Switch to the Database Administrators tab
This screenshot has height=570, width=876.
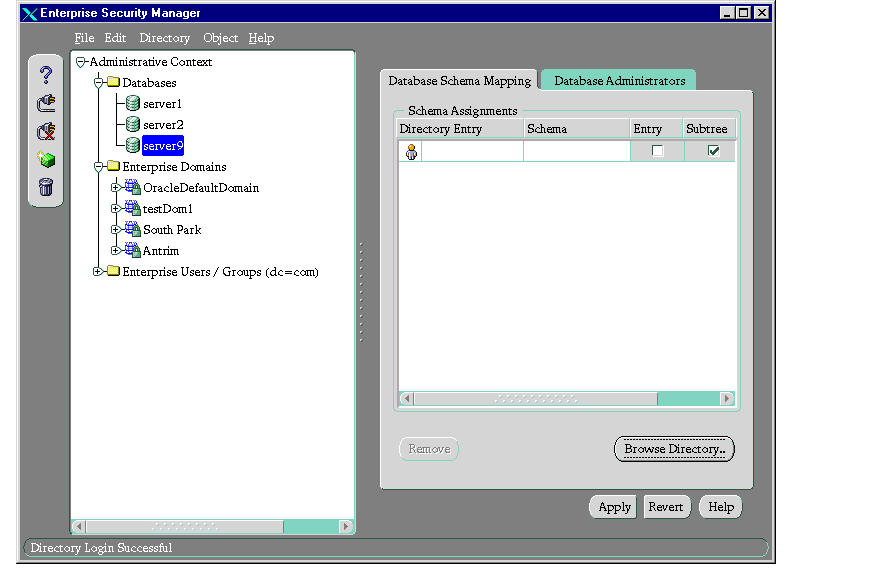tap(619, 81)
